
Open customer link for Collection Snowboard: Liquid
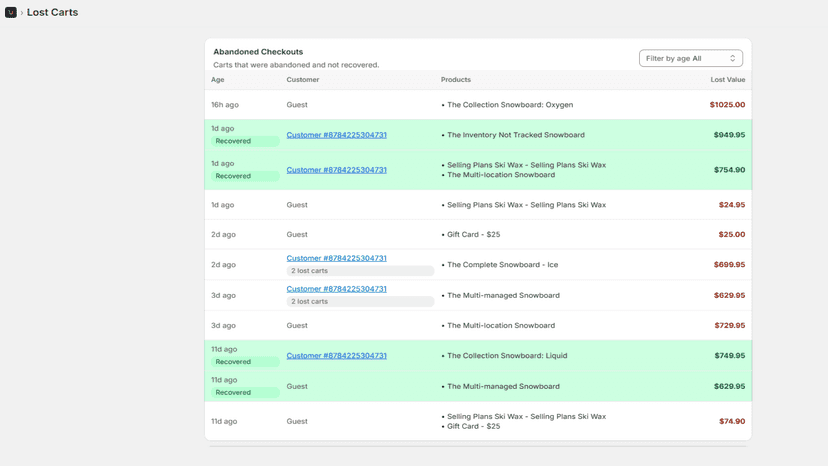pos(336,356)
